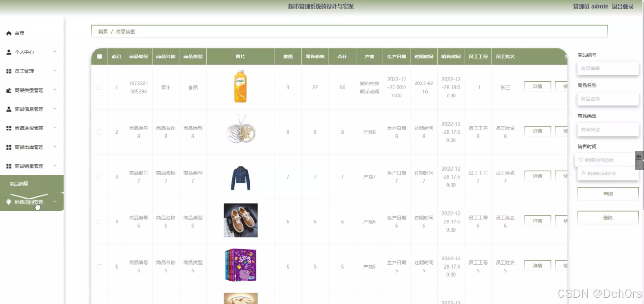
Task: Click the 管理员 admin user label
Action: click(591, 7)
